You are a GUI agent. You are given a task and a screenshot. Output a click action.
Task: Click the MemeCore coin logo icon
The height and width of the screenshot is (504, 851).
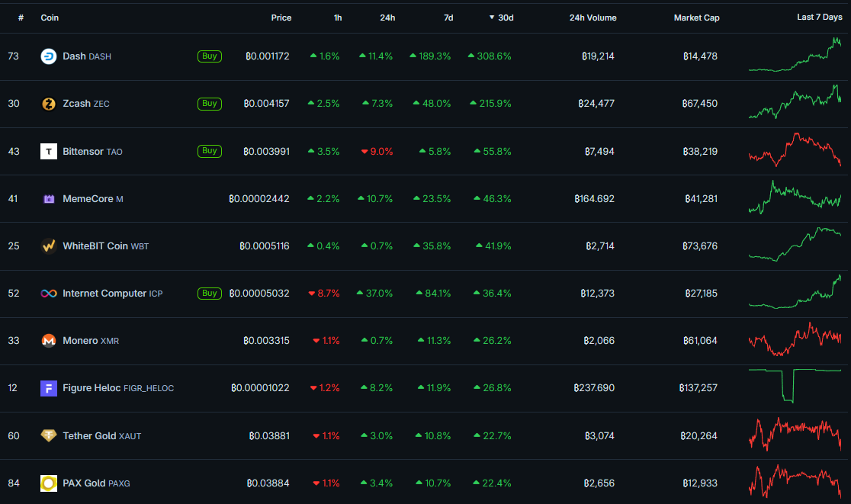pos(49,199)
